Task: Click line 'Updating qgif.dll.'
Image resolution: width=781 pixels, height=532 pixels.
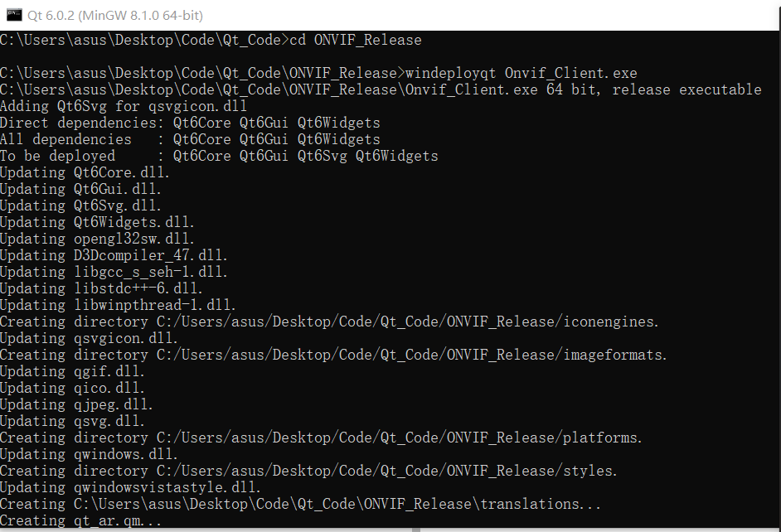Action: (72, 372)
